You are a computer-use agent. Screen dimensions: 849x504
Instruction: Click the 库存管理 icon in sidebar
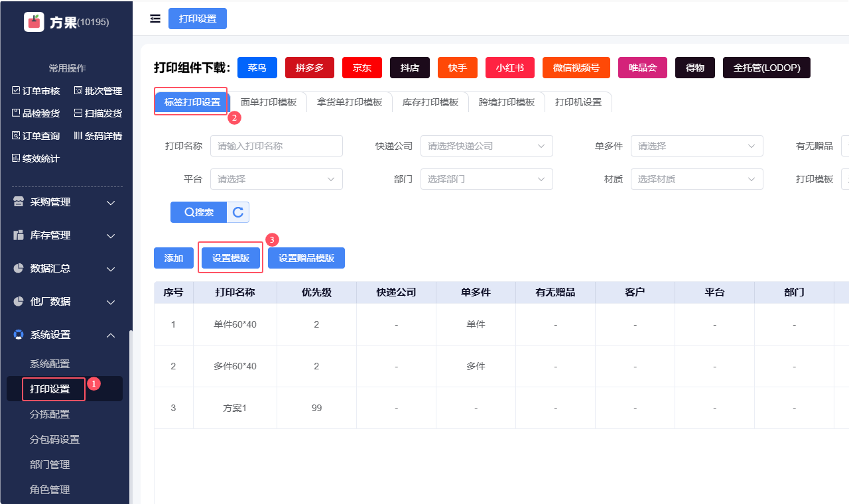point(19,235)
